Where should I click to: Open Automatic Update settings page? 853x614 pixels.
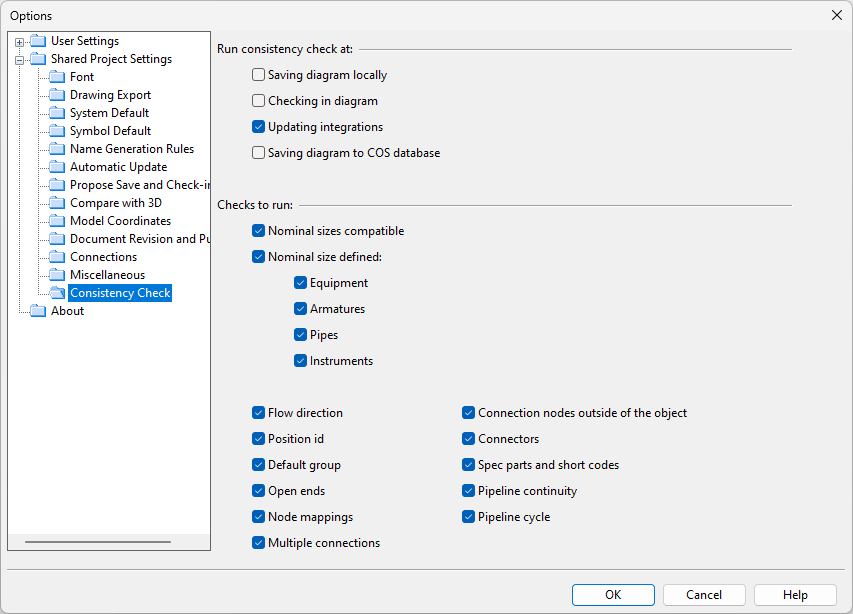(118, 167)
